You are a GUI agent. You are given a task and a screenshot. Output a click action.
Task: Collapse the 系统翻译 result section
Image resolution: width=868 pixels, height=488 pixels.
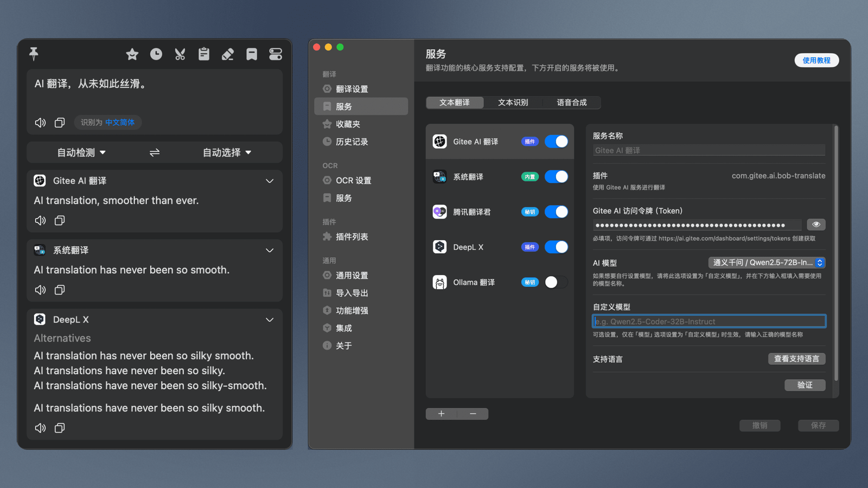pyautogui.click(x=270, y=250)
